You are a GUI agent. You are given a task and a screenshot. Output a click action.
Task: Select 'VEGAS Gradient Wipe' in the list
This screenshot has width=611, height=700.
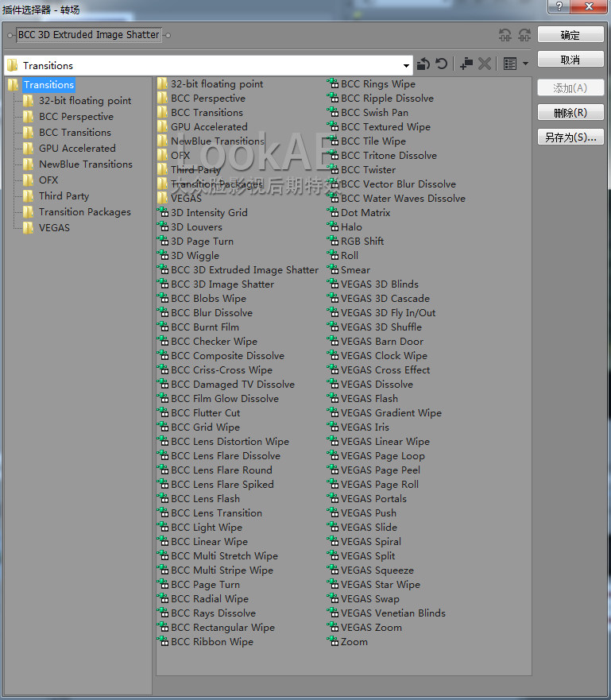coord(391,412)
